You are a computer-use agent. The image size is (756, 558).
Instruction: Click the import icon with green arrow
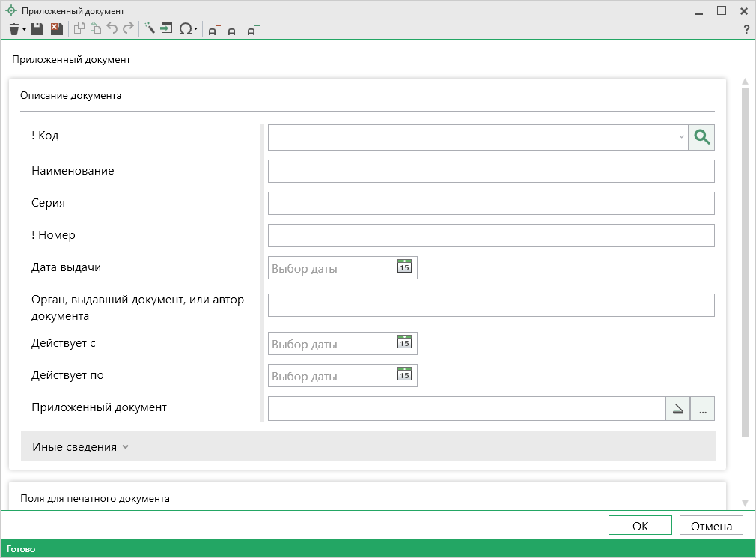(x=166, y=29)
